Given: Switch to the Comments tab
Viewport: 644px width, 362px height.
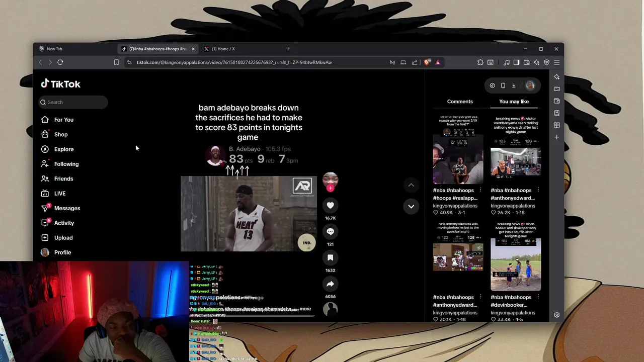Looking at the screenshot, I should pyautogui.click(x=460, y=102).
